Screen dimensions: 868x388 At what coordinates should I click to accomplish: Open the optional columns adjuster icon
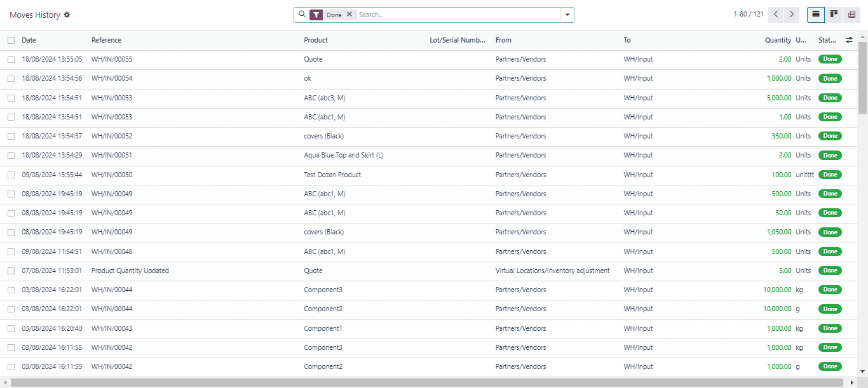[849, 40]
